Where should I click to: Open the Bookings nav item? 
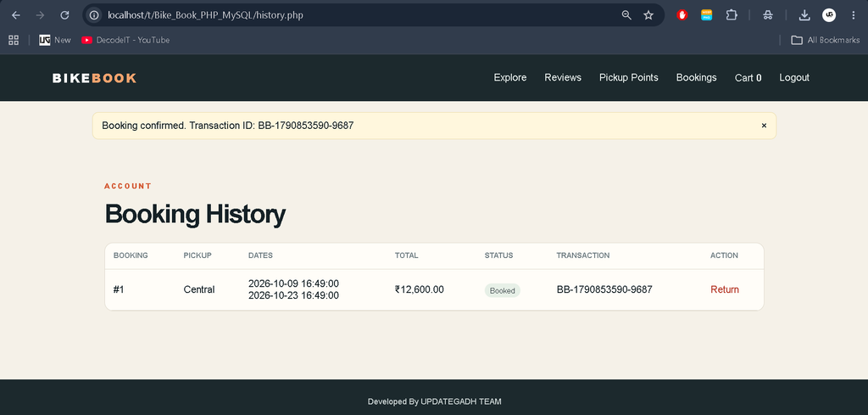(696, 77)
